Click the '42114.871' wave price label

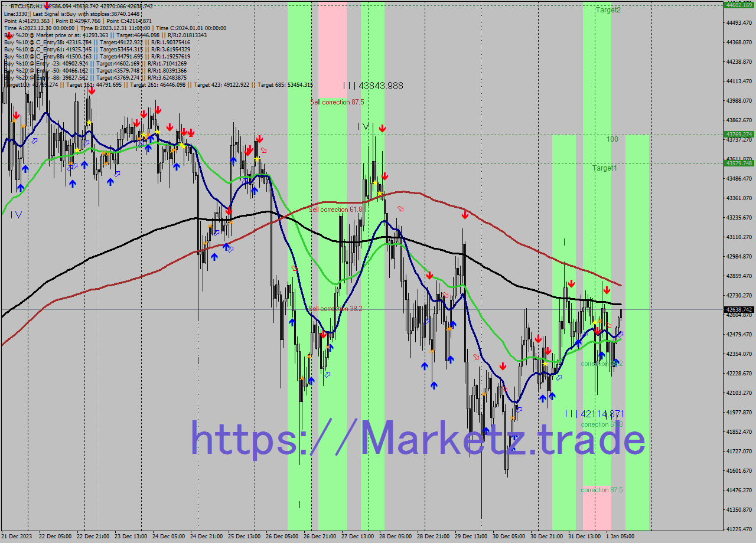click(602, 414)
